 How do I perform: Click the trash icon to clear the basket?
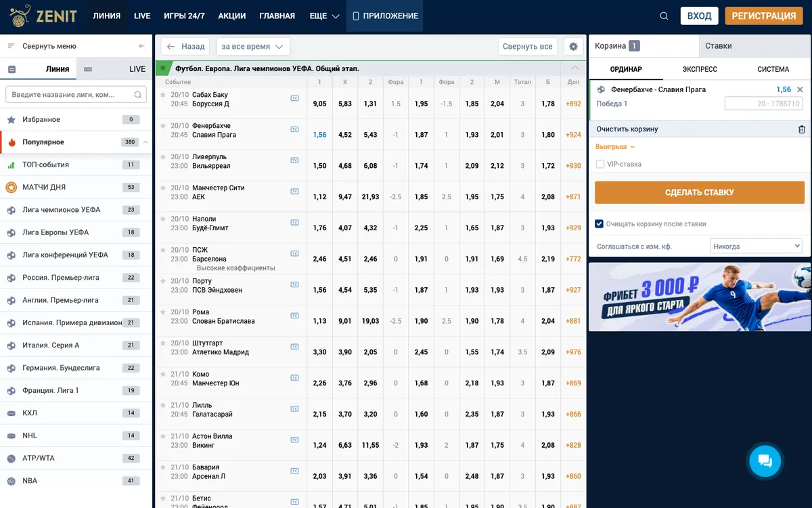click(802, 129)
